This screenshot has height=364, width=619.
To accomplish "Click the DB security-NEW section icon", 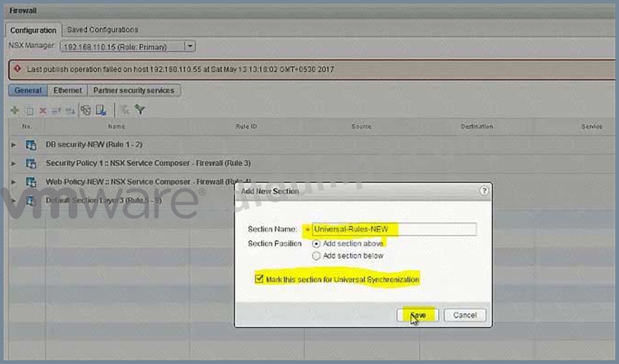I will (31, 145).
